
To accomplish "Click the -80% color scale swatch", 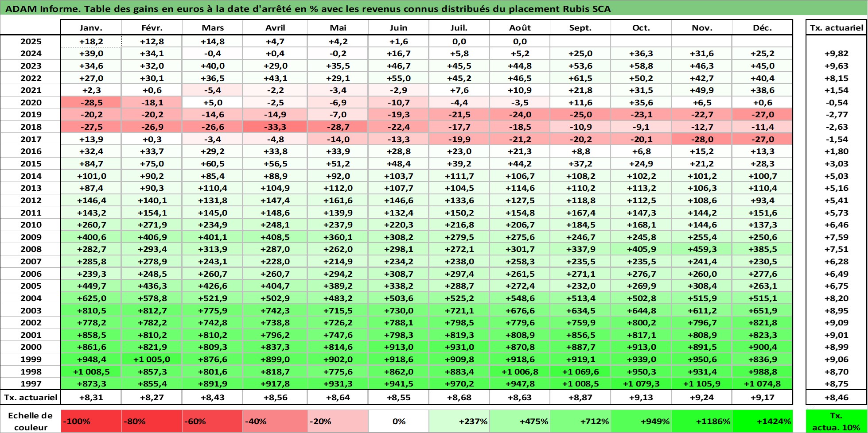I will [x=152, y=421].
